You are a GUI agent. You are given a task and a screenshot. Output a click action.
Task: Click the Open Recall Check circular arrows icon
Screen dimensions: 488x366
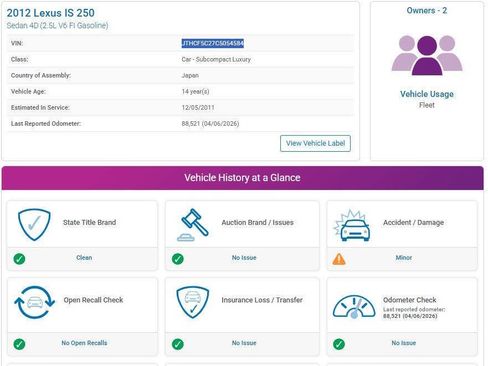pos(35,303)
